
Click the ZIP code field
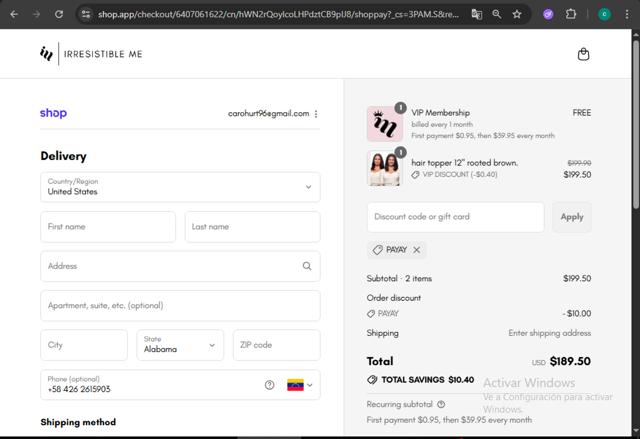point(277,345)
